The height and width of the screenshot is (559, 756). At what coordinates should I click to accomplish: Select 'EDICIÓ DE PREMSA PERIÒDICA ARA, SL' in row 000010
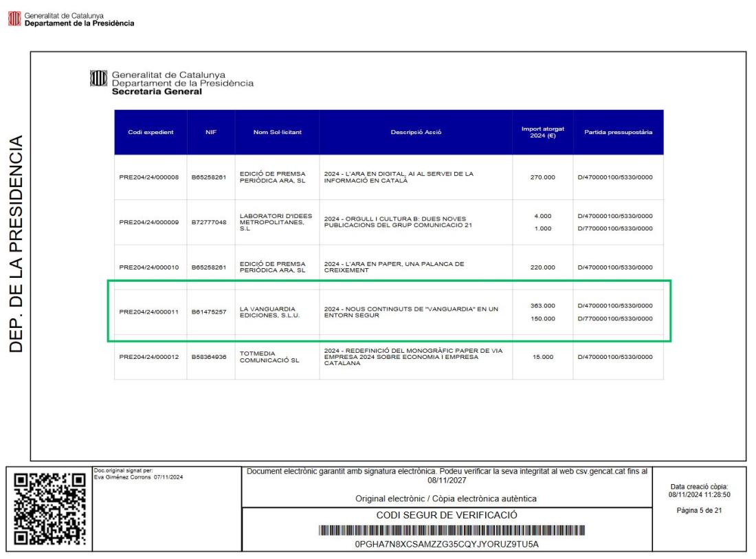click(272, 267)
